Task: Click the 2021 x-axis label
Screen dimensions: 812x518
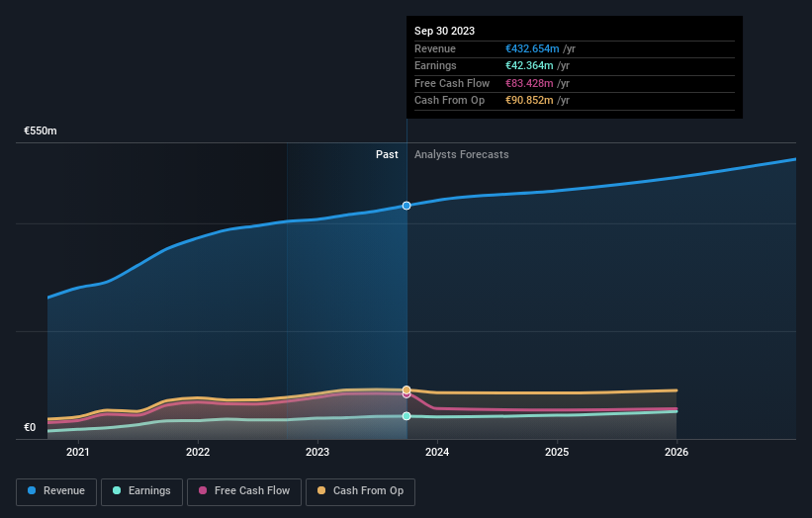Action: (78, 452)
